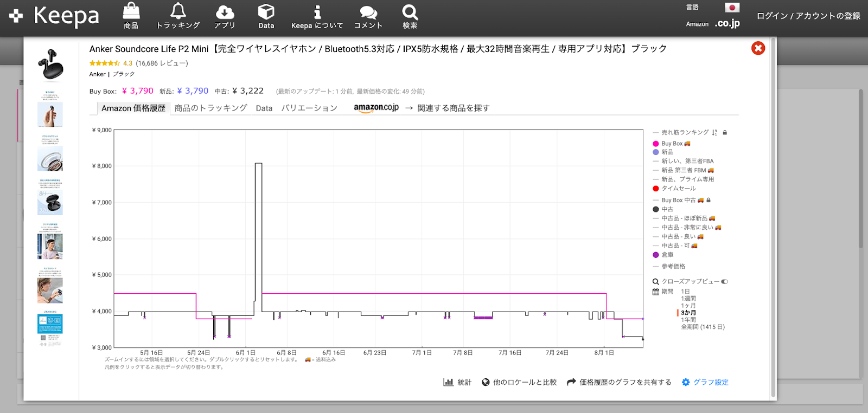Click the 4.3 star rating
Screen dimensions: 868x413
111,63
